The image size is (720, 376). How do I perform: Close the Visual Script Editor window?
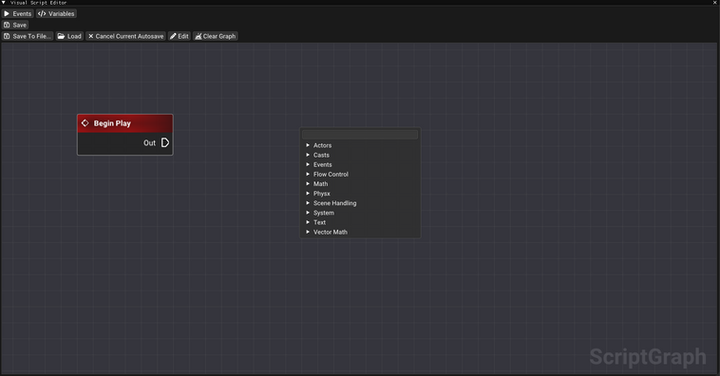(x=715, y=3)
